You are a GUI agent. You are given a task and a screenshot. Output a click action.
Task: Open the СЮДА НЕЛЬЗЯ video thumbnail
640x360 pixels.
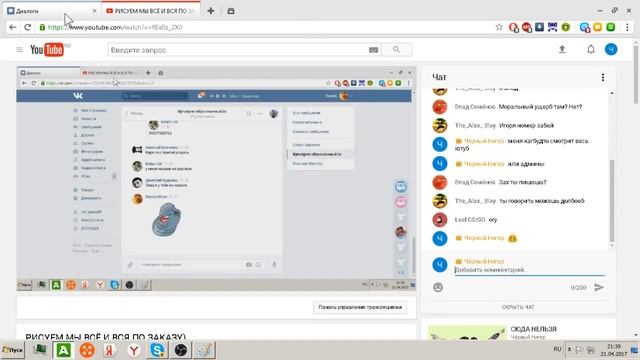pyautogui.click(x=467, y=333)
